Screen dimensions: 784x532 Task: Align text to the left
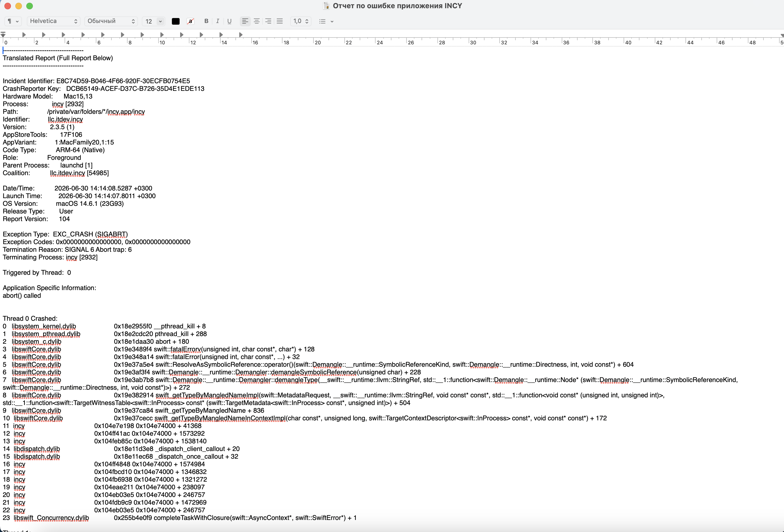pyautogui.click(x=245, y=21)
